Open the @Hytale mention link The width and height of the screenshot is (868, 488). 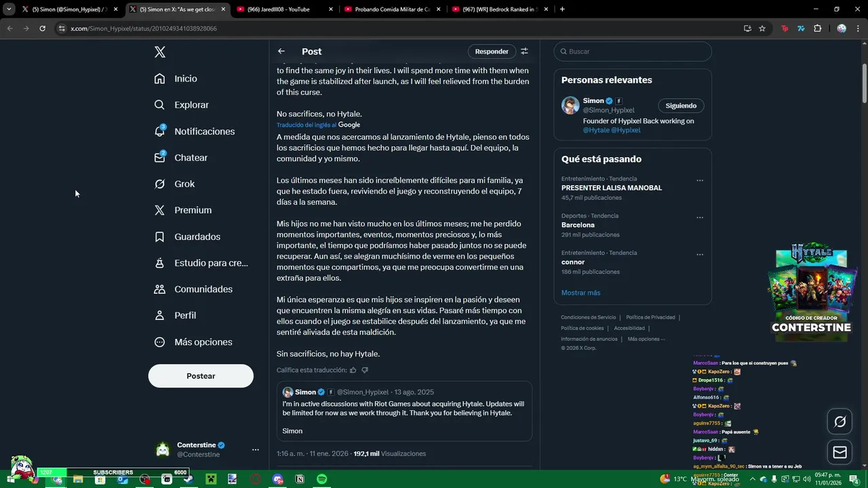tap(596, 130)
